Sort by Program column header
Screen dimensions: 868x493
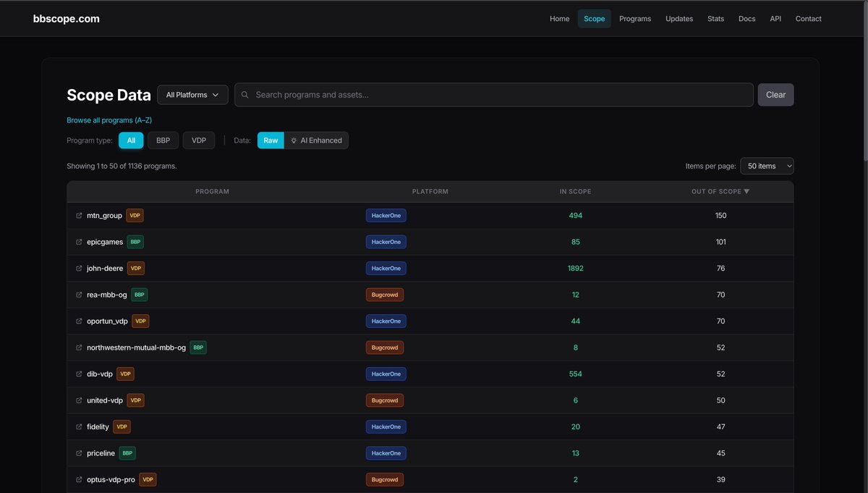pos(212,192)
